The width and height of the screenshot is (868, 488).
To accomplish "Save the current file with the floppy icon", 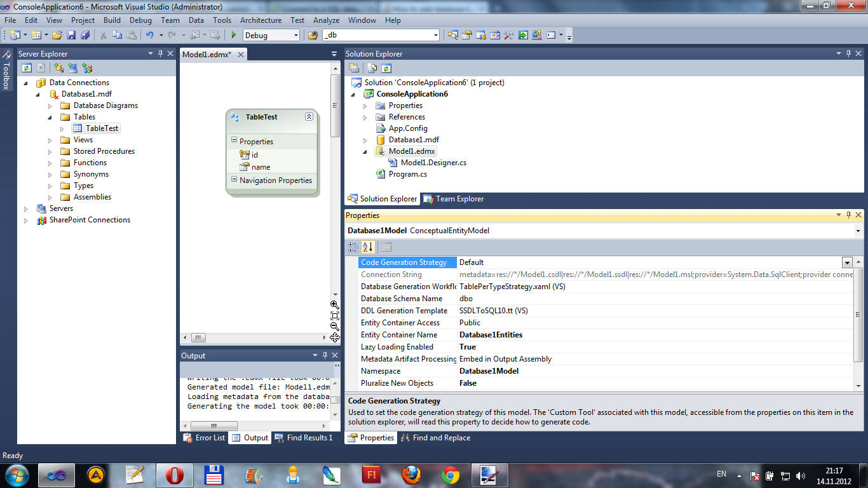I will (71, 36).
